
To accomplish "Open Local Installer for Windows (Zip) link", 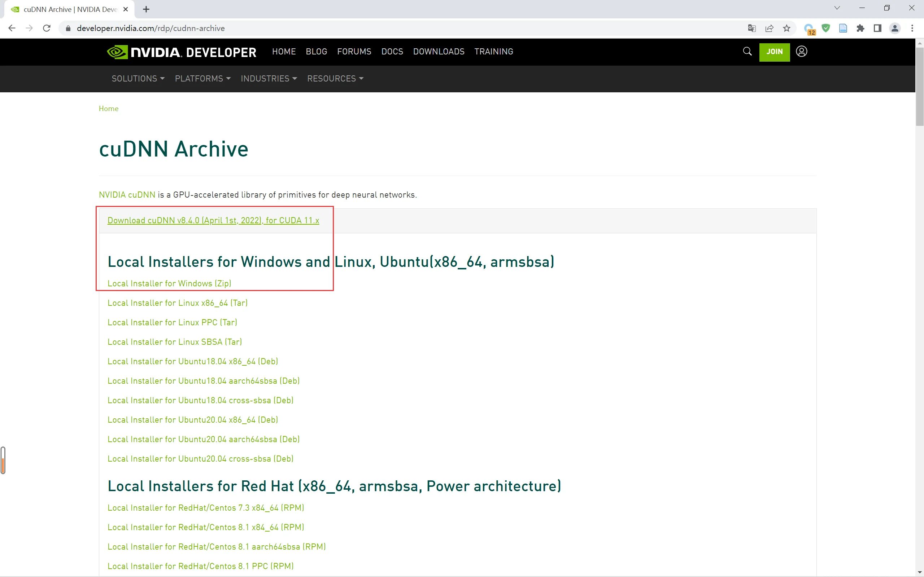I will 169,283.
